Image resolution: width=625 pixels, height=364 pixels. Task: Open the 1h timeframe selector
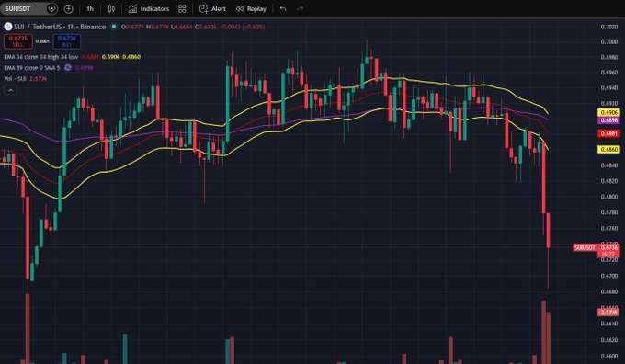click(90, 8)
